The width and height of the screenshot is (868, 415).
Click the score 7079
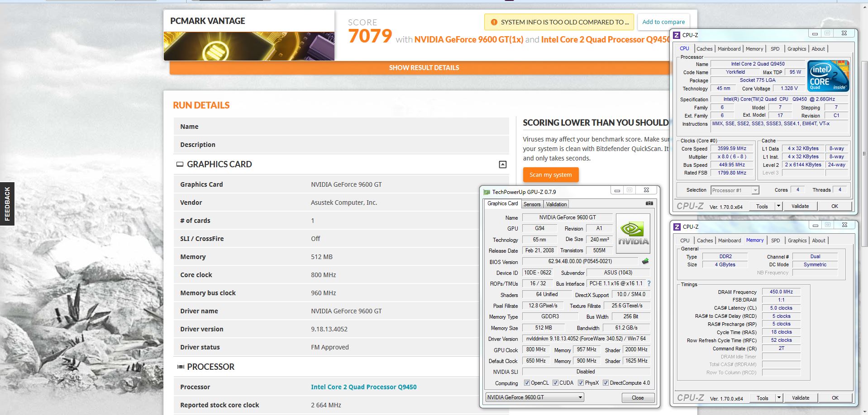point(370,36)
